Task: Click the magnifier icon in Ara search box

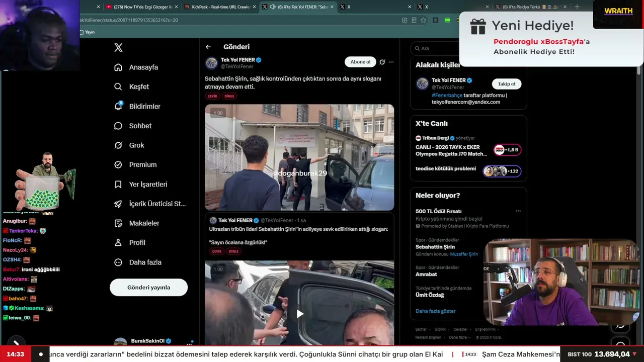Action: pos(417,48)
